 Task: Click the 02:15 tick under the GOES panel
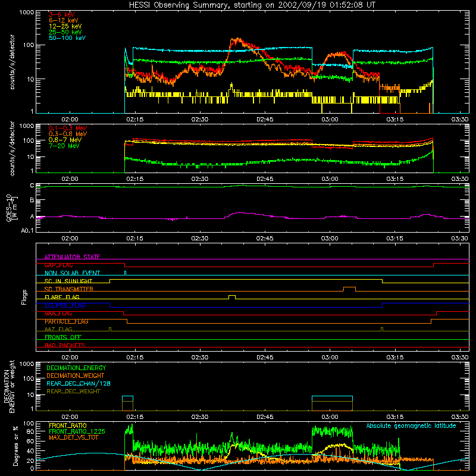tap(135, 239)
